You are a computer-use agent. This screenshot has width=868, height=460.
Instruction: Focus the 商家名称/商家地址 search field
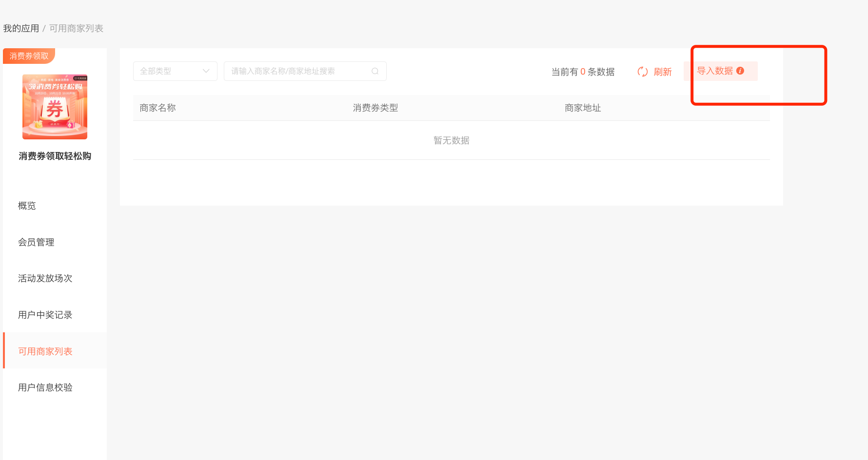click(x=297, y=71)
